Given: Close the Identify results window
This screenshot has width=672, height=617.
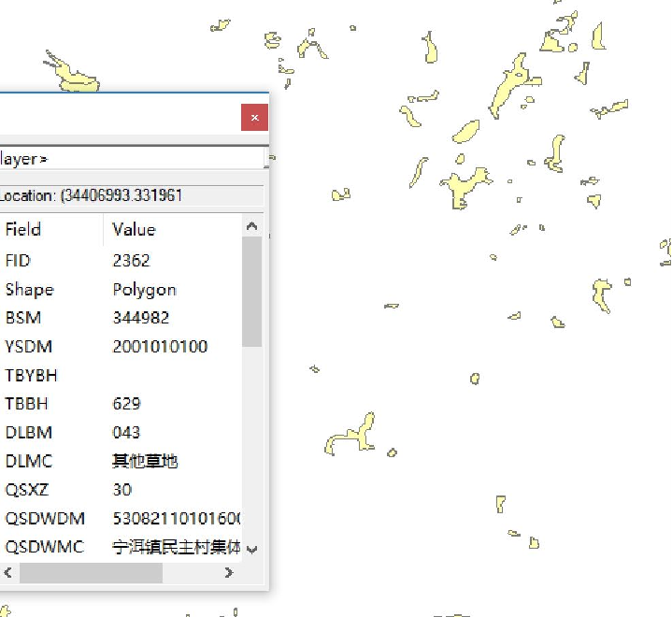Looking at the screenshot, I should [x=254, y=118].
